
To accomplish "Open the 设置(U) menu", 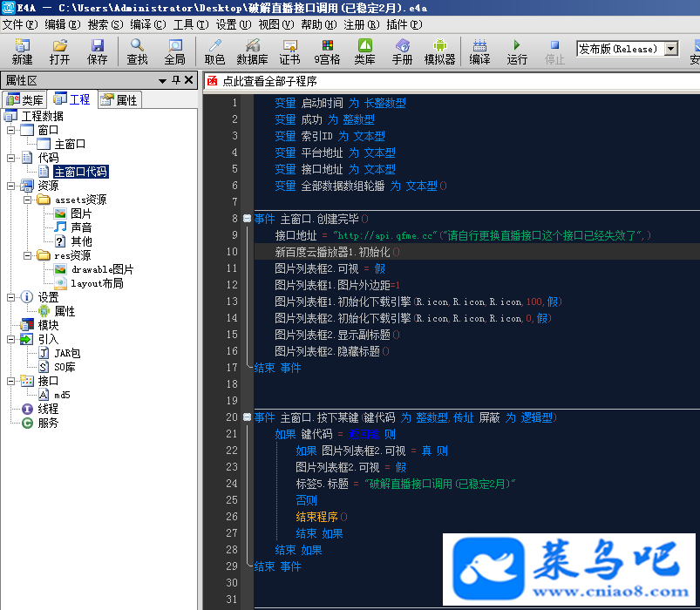I will [x=234, y=24].
